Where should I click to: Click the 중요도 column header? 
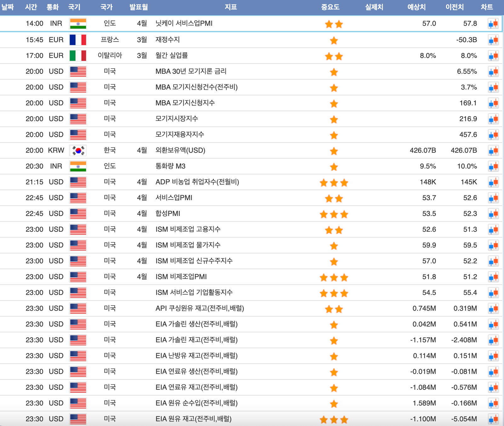(330, 7)
